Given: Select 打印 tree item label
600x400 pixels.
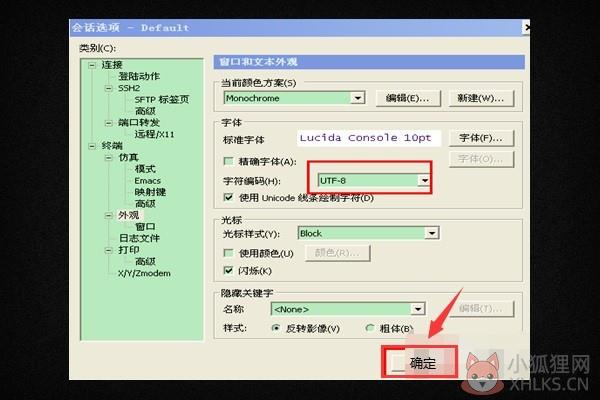Looking at the screenshot, I should tap(128, 250).
